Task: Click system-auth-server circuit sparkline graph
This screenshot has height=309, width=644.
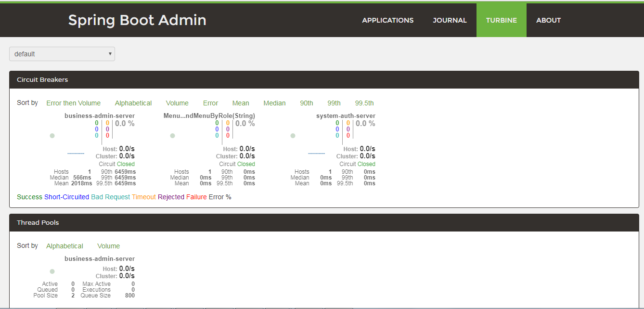Action: [x=316, y=154]
